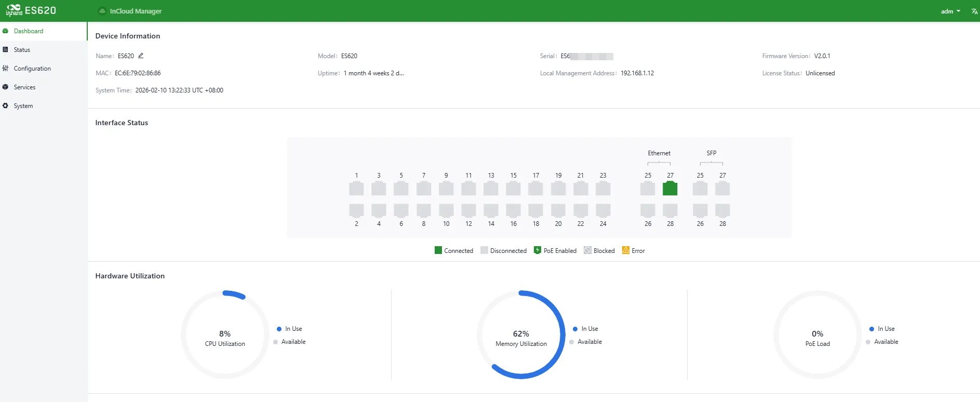Open the Status menu
This screenshot has width=980, height=402.
coord(44,50)
